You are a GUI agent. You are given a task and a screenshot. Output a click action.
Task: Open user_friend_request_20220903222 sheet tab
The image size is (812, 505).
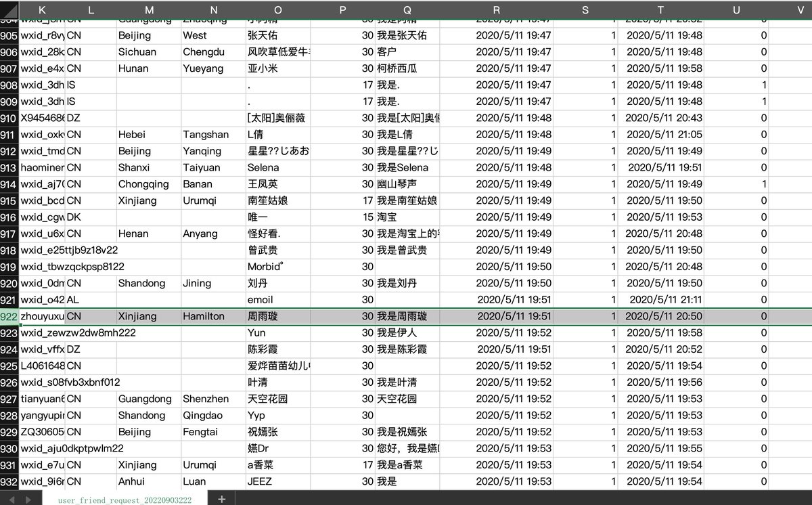[125, 500]
